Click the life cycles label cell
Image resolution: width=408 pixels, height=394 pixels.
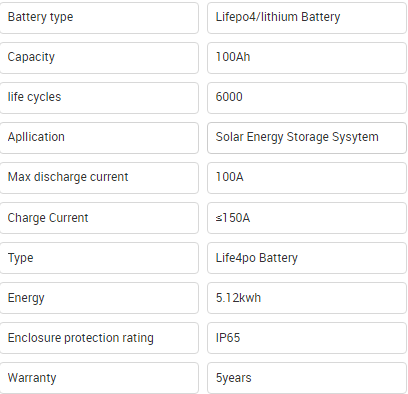point(99,98)
